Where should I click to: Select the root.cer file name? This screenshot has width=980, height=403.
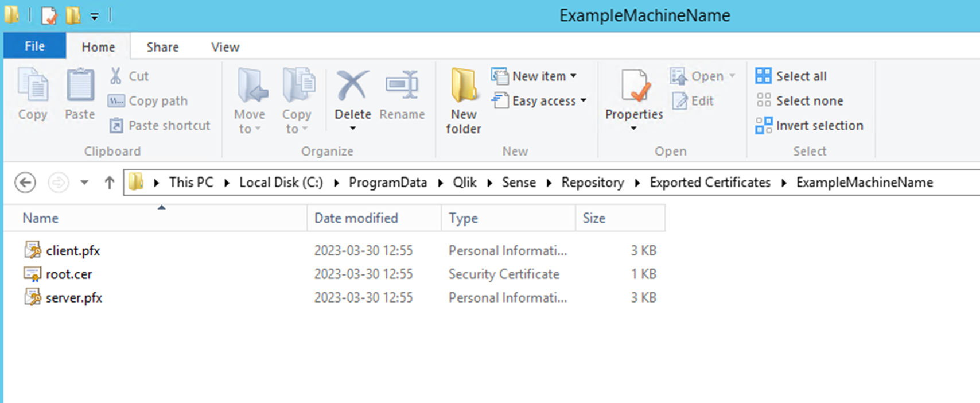69,274
